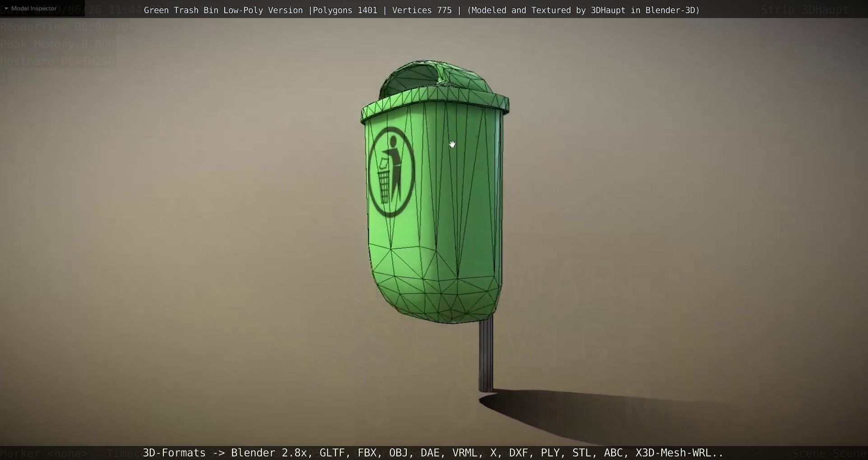868x460 pixels.
Task: Click the '3D-Formats -> Blender 2.8x' caption
Action: 225,453
